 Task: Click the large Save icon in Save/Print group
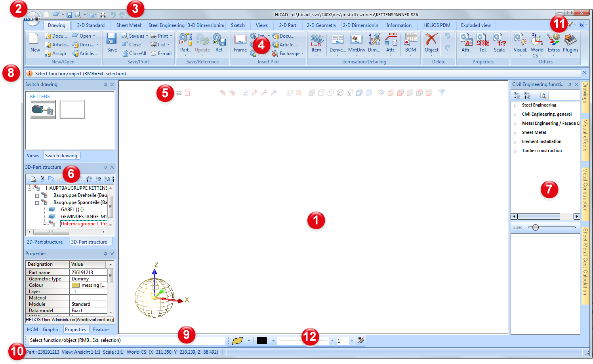pyautogui.click(x=112, y=39)
